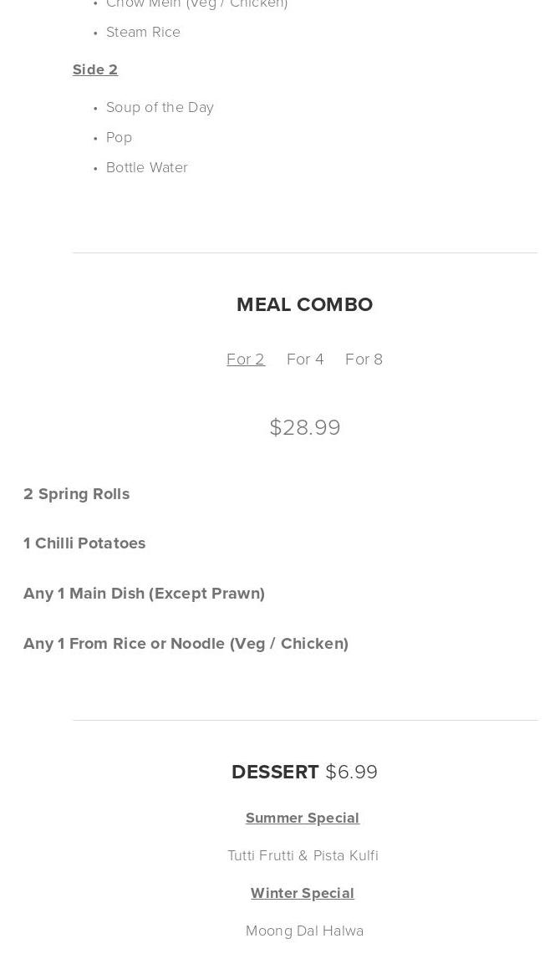
Task: Select the '2 Spring Rolls' line
Action: (x=77, y=494)
